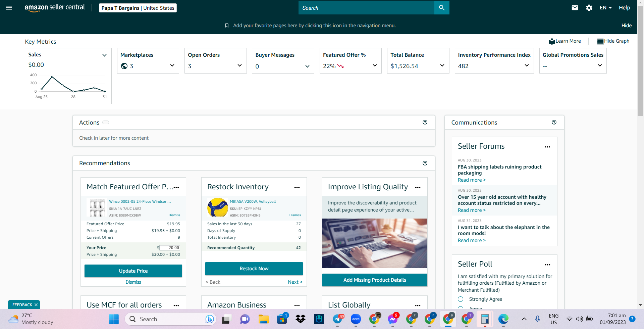
Task: Open Zoom from the taskbar
Action: 356,319
